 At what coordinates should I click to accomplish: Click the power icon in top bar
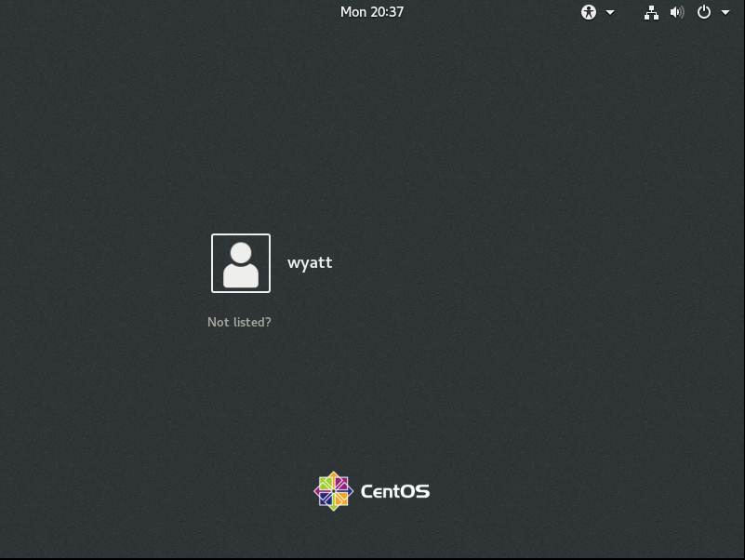pyautogui.click(x=704, y=12)
